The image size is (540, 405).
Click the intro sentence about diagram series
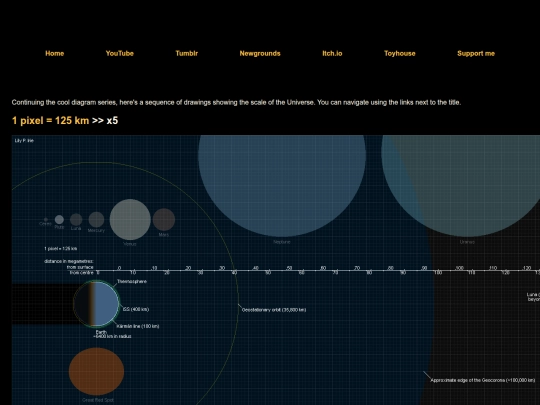pos(236,102)
